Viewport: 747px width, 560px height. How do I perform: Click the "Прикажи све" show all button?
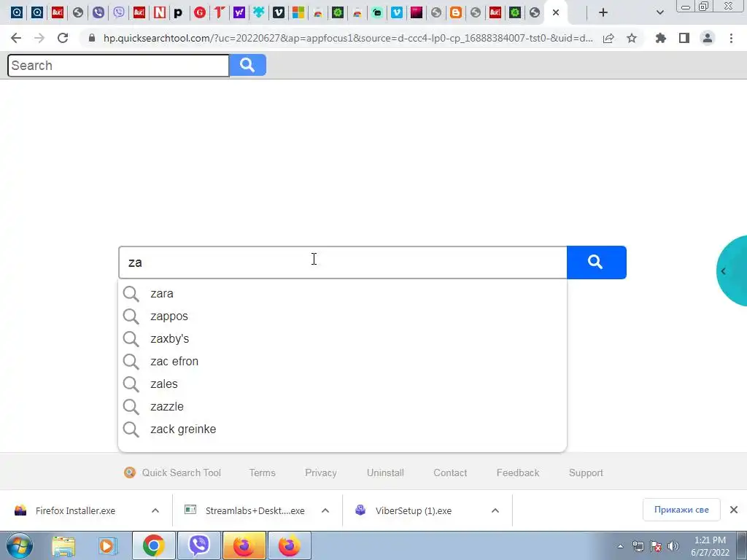pos(681,510)
